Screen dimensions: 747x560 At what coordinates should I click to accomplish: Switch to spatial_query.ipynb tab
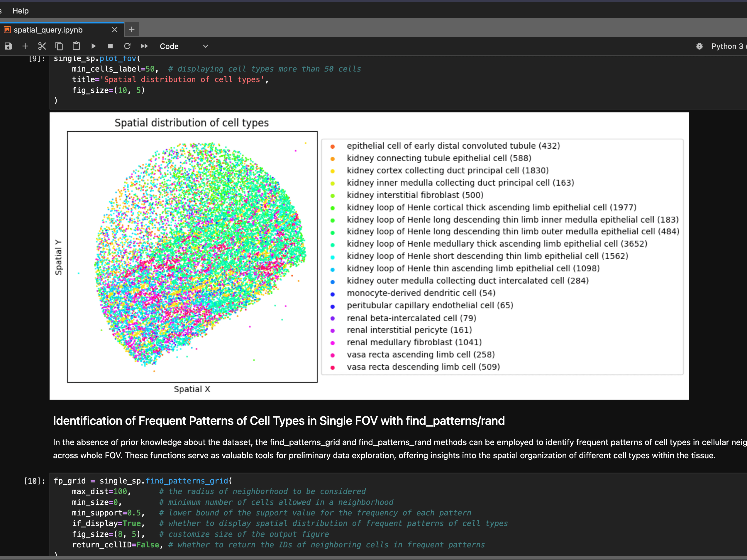click(48, 30)
